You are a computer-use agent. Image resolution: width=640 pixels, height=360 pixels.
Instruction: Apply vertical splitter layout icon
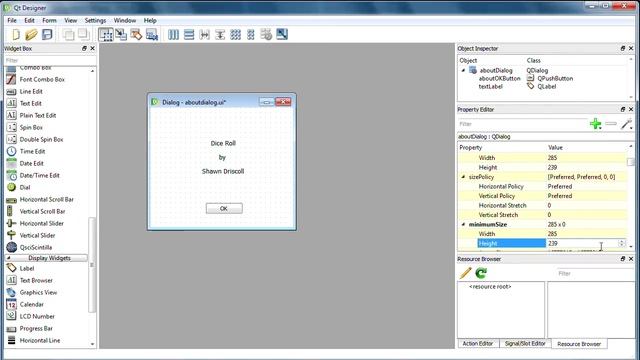[220, 35]
